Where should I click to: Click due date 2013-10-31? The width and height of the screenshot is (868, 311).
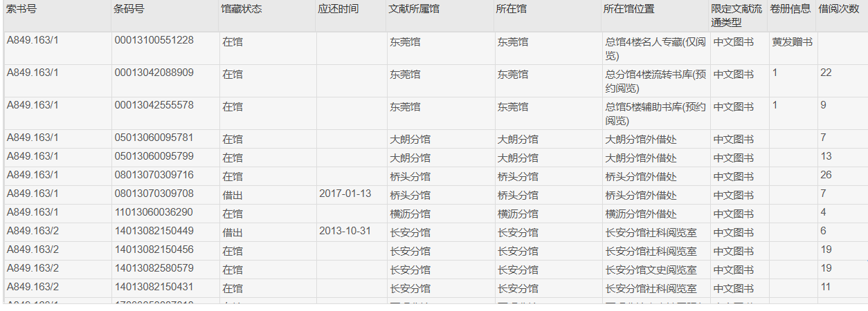click(345, 230)
